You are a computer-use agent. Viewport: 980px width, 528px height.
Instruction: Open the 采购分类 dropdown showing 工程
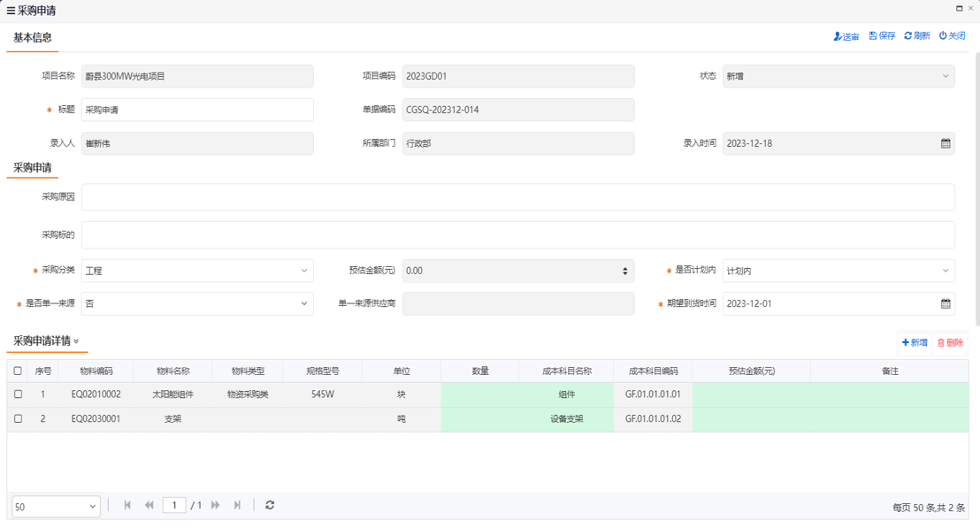click(197, 271)
